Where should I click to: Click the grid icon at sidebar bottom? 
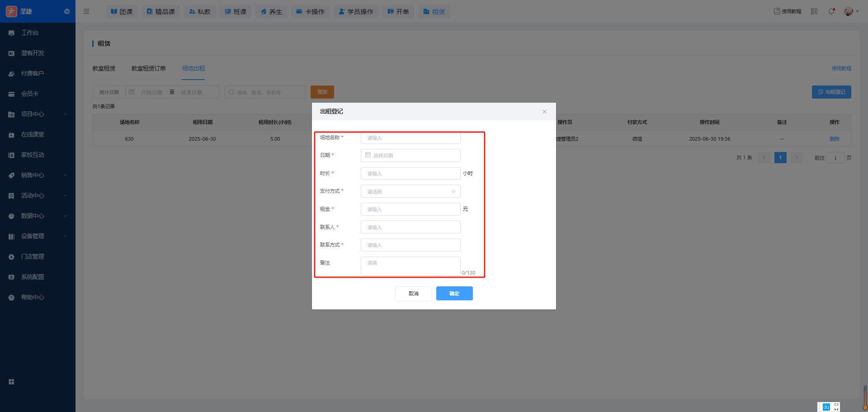[11, 382]
